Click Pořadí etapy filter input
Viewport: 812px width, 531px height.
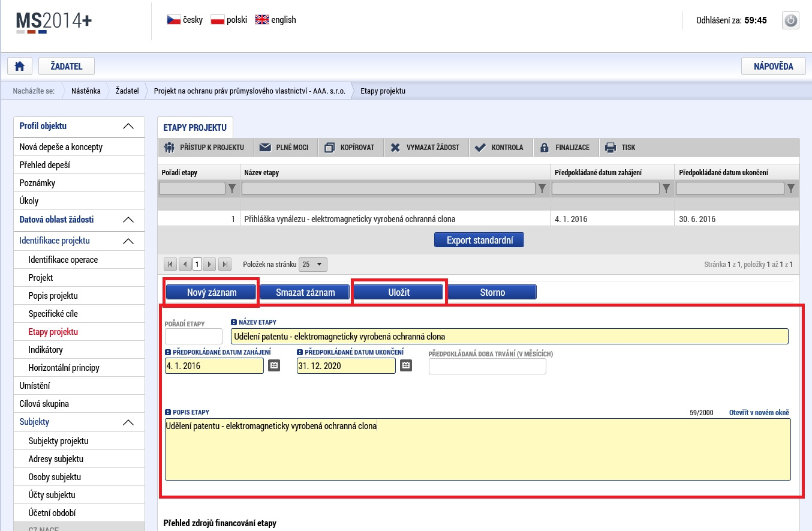pos(192,188)
